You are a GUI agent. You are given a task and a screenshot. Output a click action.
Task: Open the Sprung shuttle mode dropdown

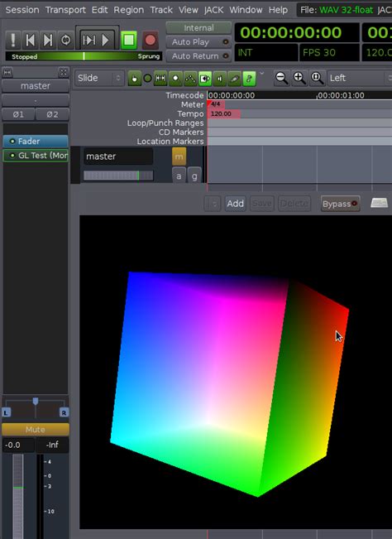tap(149, 56)
